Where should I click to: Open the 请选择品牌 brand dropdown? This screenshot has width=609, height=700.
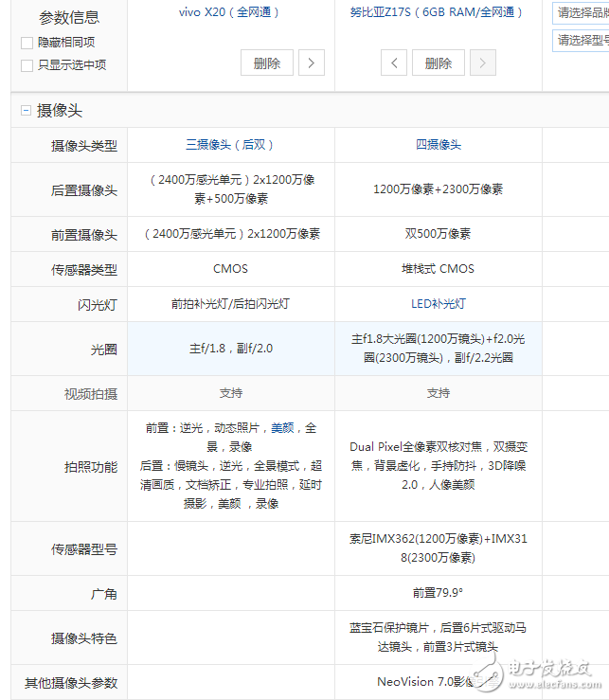[581, 13]
